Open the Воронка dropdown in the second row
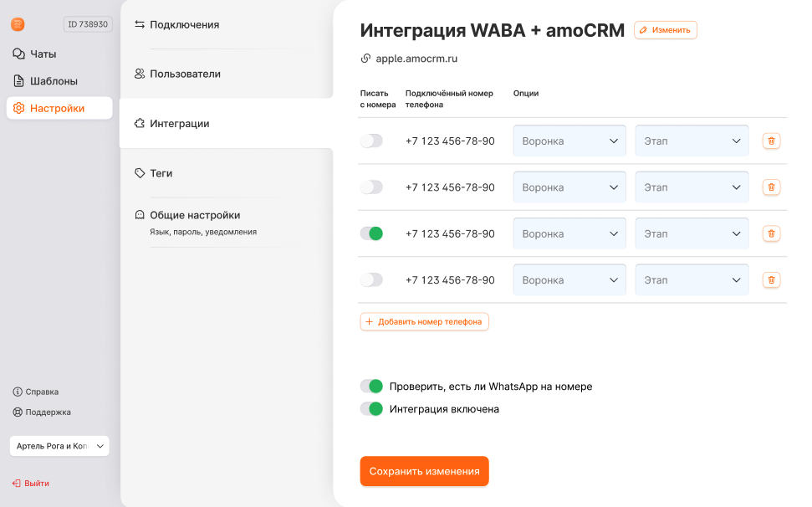The image size is (812, 507). pos(569,187)
